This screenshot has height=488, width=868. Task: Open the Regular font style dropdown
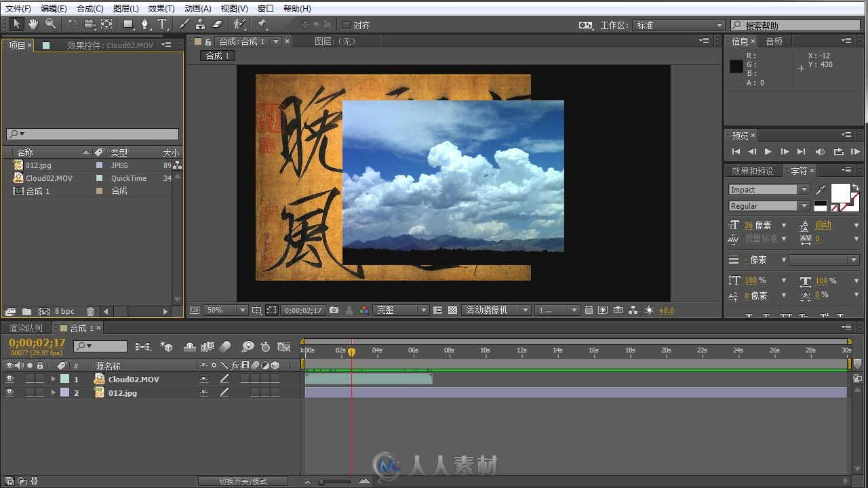click(x=769, y=206)
